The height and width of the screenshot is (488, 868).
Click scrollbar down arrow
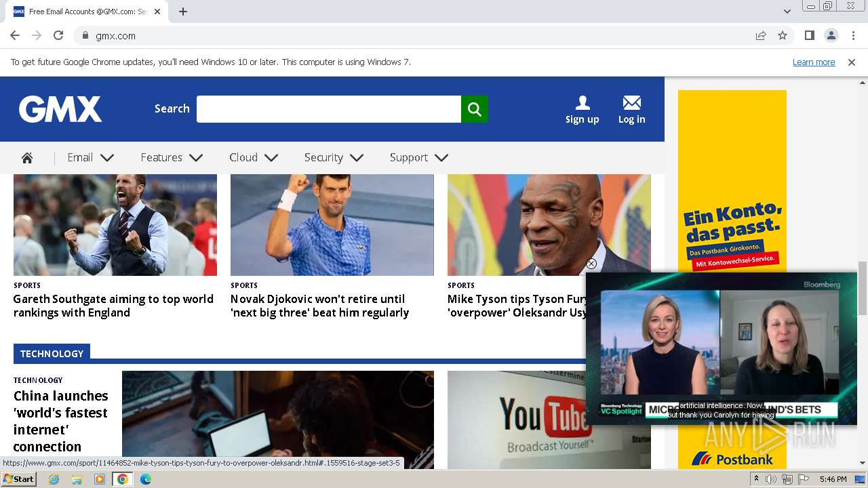tap(863, 464)
